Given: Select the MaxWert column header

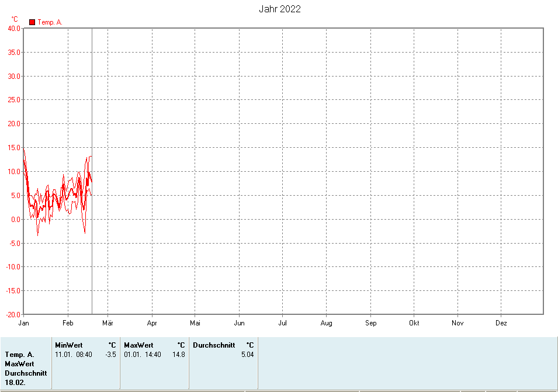Looking at the screenshot, I should click(138, 345).
